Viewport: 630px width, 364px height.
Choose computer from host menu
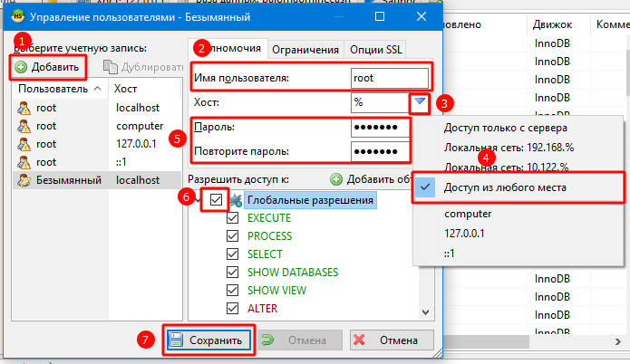point(519,214)
